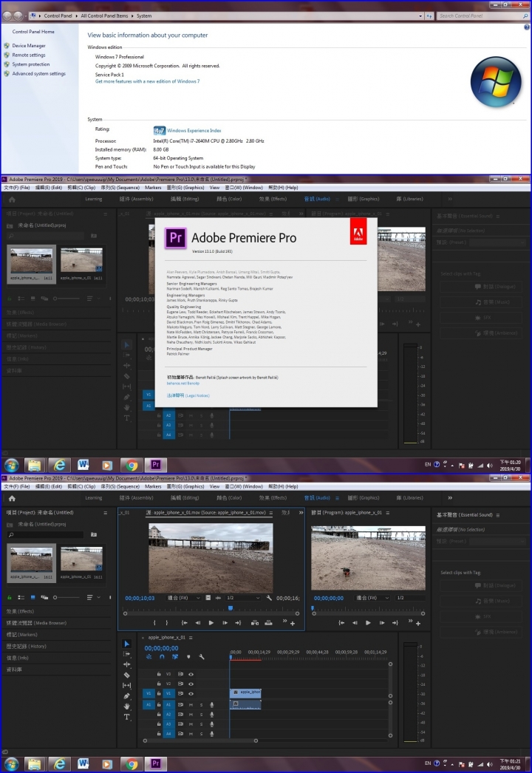This screenshot has height=773, width=532.
Task: Open lower Essential Sound panel menu
Action: point(498,515)
